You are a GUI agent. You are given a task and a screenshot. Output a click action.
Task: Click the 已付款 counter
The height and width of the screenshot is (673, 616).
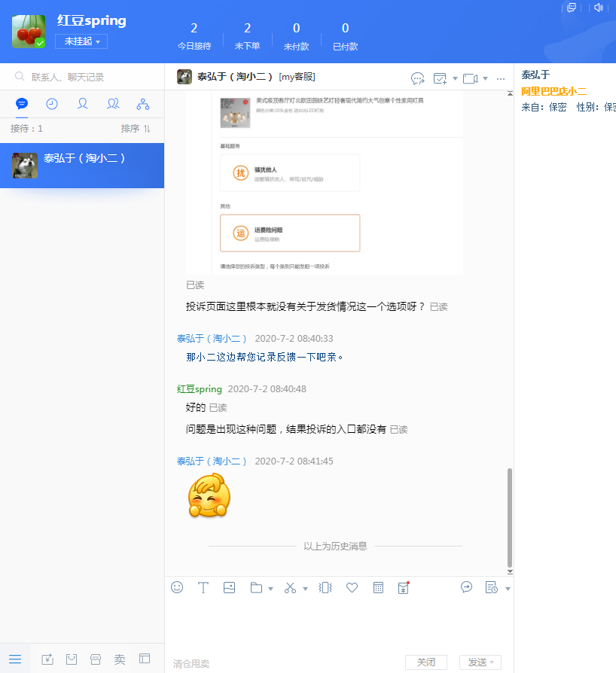tap(345, 36)
